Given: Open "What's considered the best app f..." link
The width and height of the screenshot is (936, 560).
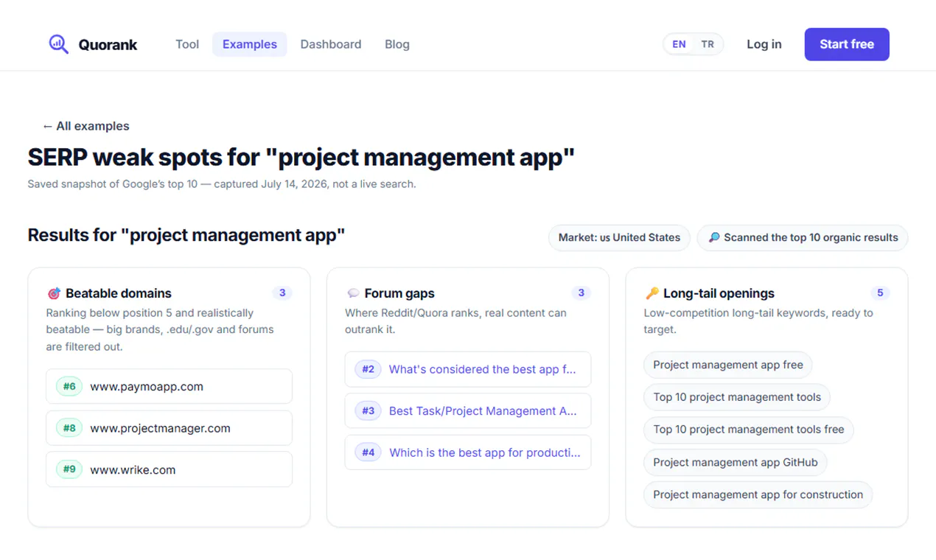Looking at the screenshot, I should [483, 369].
